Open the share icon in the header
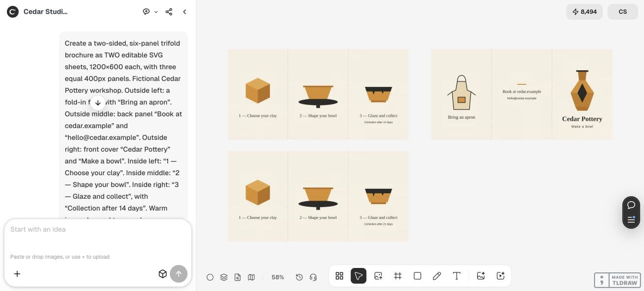Viewport: 644px width, 291px height. click(x=169, y=12)
